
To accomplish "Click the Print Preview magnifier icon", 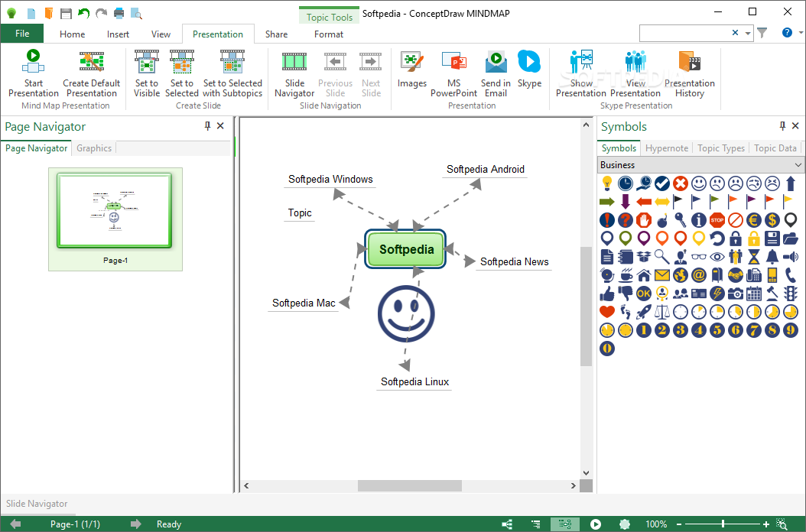I will coord(136,13).
